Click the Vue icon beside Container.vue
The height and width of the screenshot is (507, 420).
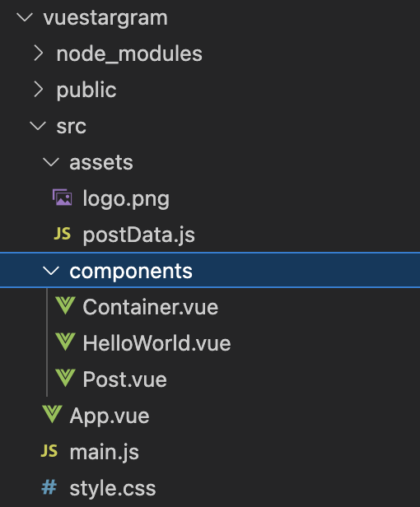[x=65, y=305]
